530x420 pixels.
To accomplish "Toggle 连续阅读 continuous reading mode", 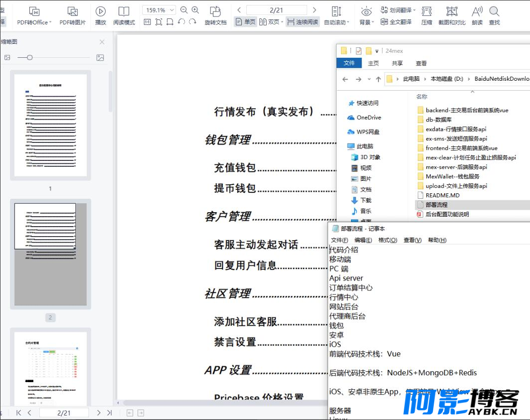I will [x=303, y=22].
